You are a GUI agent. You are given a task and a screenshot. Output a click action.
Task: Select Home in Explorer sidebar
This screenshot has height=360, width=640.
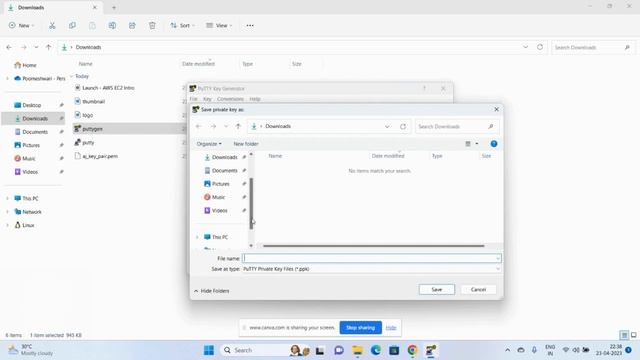(29, 65)
